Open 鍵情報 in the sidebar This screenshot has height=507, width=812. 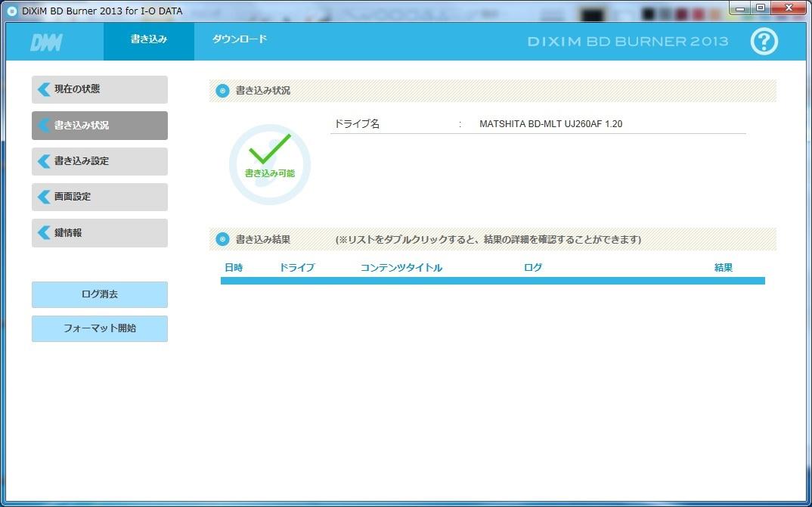tap(100, 233)
